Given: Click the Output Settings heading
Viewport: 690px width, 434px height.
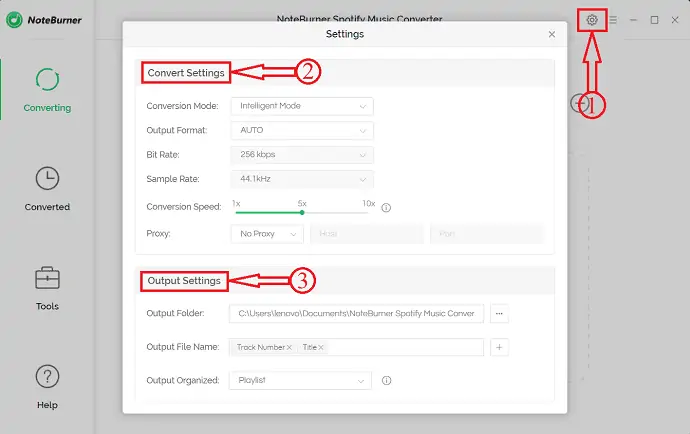Looking at the screenshot, I should pyautogui.click(x=184, y=281).
